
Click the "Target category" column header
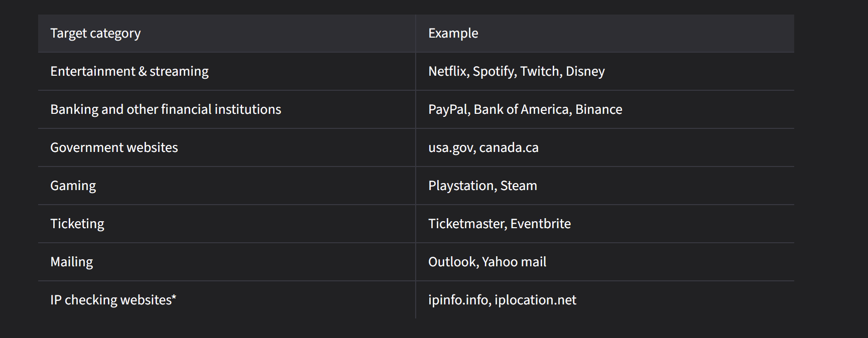click(x=95, y=34)
